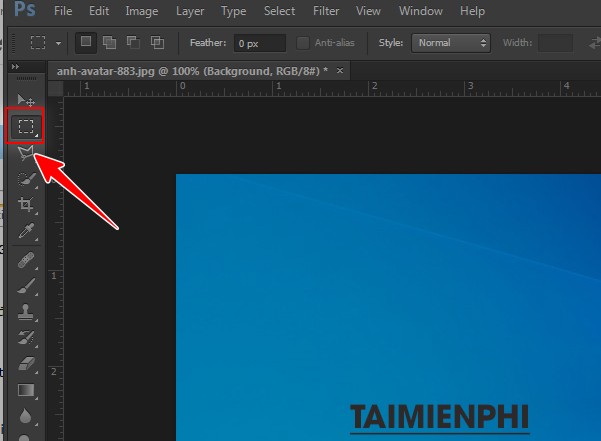Image resolution: width=601 pixels, height=441 pixels.
Task: Select the Gradient tool
Action: (x=26, y=390)
